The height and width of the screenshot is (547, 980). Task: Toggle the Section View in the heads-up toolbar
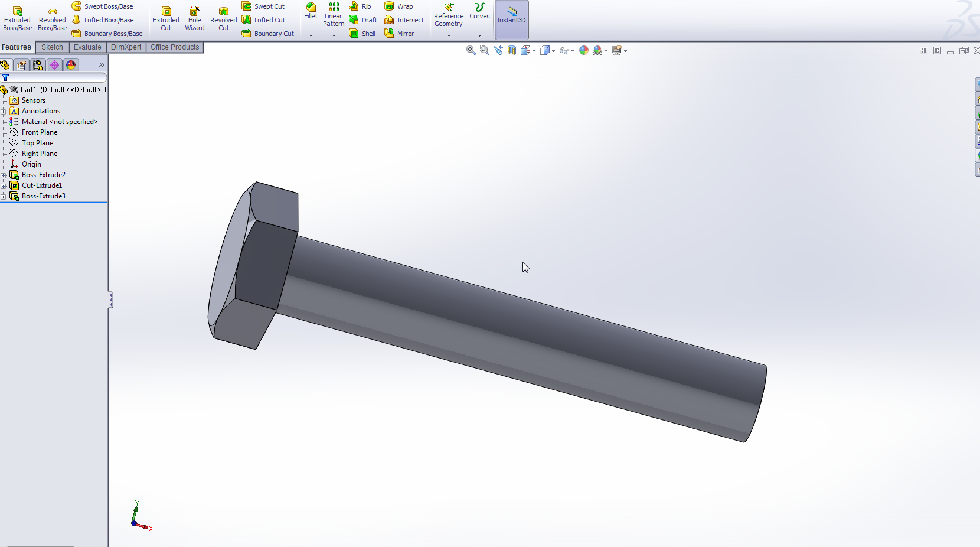pos(511,50)
